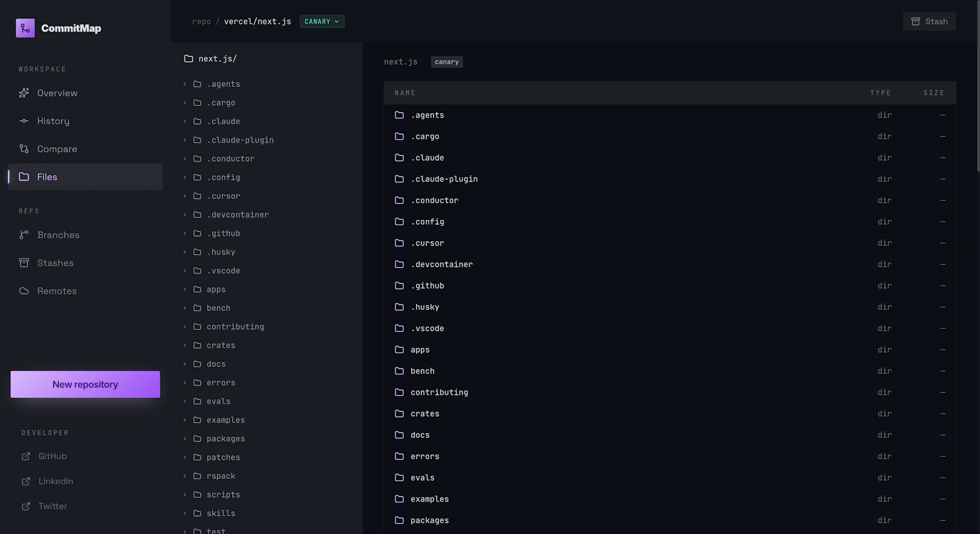This screenshot has height=534, width=980.
Task: Click the SIZE column header
Action: [x=934, y=93]
